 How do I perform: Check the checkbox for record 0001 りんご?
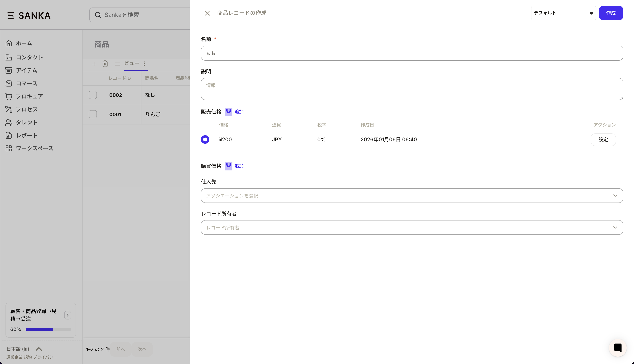(93, 114)
